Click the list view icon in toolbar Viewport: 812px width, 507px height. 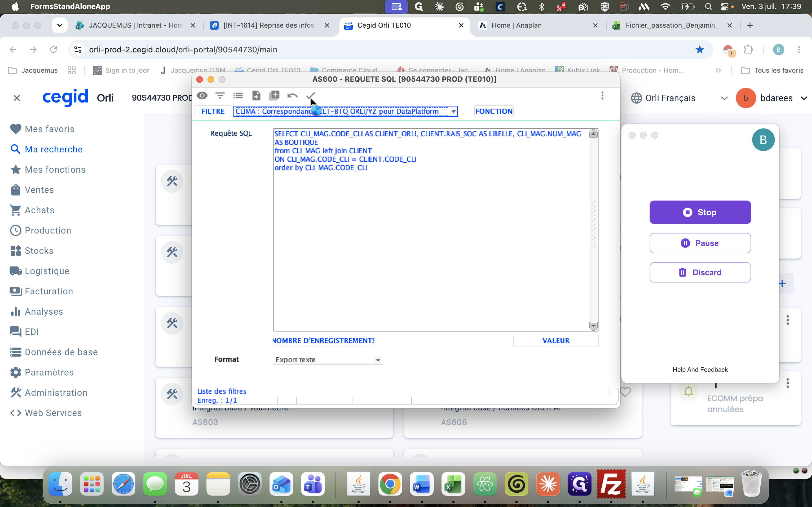pos(238,95)
